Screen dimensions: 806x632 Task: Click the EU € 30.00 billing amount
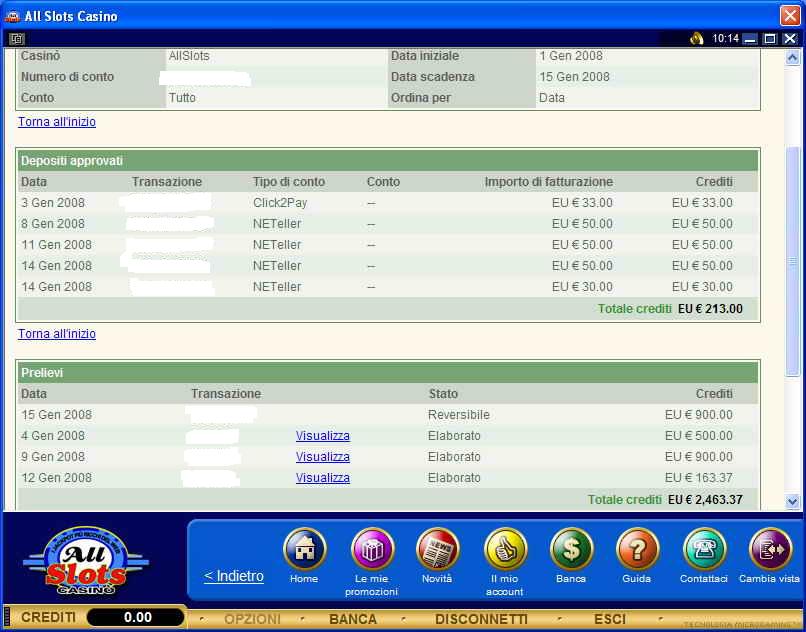pos(582,287)
